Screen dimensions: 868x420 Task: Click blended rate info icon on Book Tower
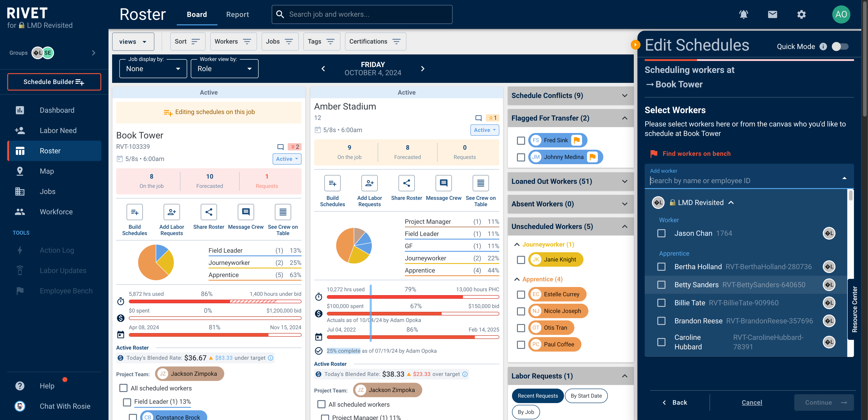[x=271, y=358]
